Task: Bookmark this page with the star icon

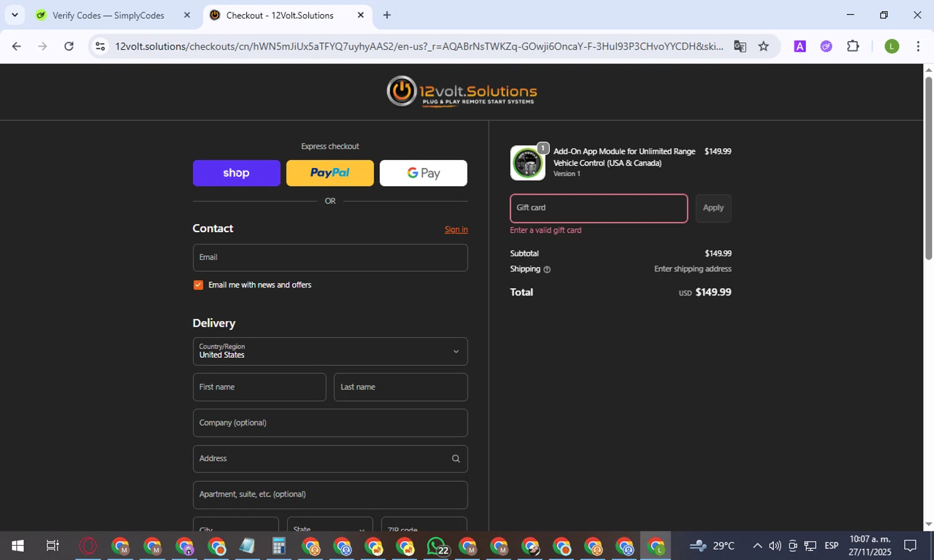Action: point(763,46)
